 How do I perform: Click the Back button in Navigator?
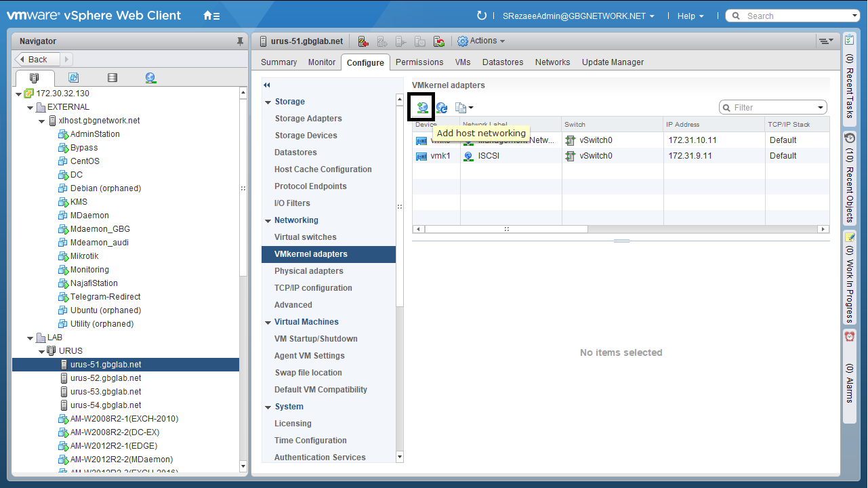point(38,59)
